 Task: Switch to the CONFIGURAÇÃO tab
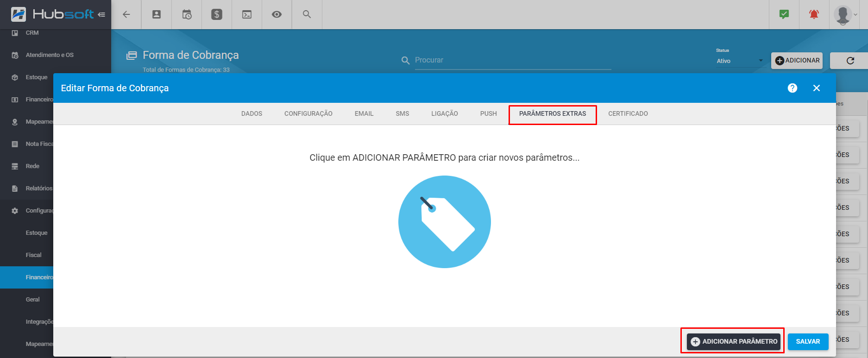tap(308, 113)
